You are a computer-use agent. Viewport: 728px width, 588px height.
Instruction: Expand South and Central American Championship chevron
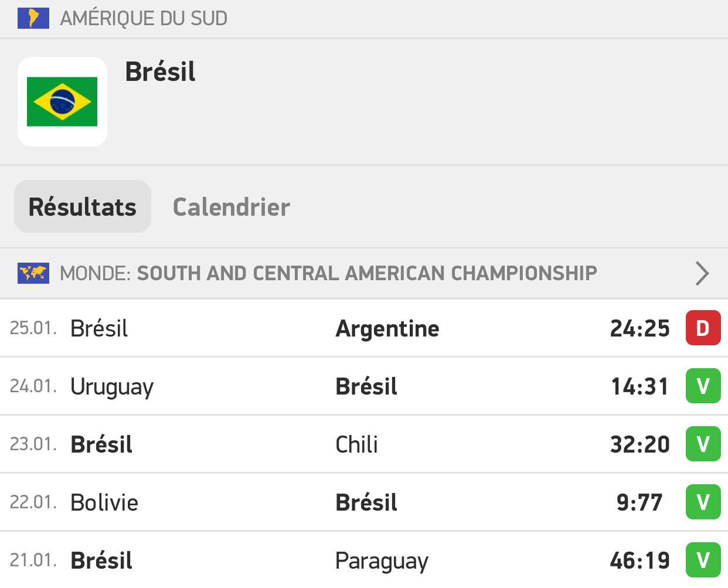[x=702, y=273]
